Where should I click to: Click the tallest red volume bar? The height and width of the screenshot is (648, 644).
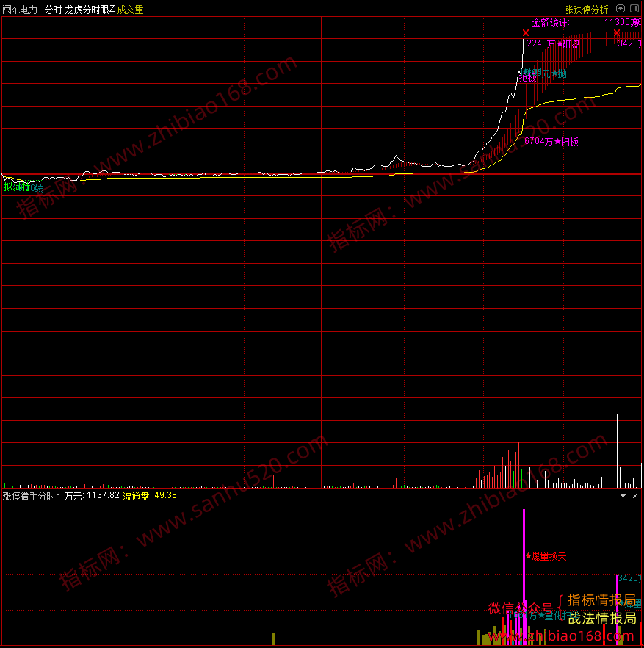(524, 416)
